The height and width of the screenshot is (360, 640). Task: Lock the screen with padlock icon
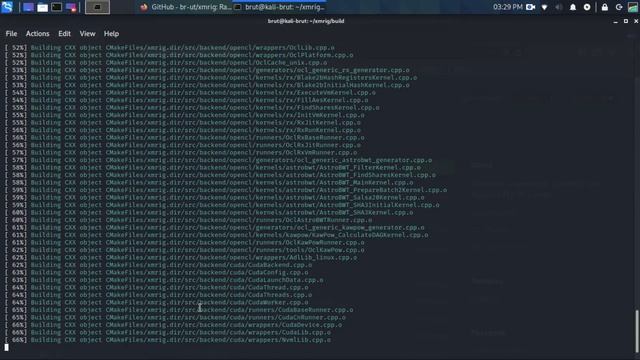[x=605, y=7]
